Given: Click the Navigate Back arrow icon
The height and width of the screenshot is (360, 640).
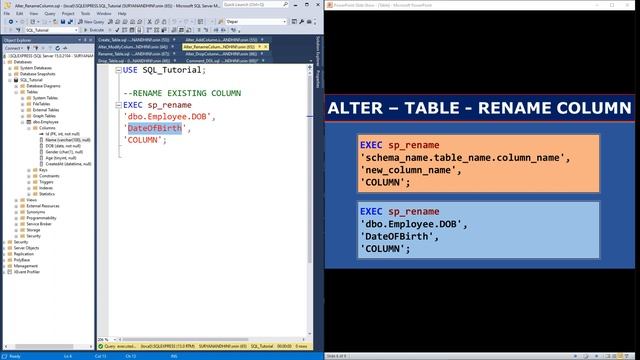Looking at the screenshot, I should (x=11, y=22).
